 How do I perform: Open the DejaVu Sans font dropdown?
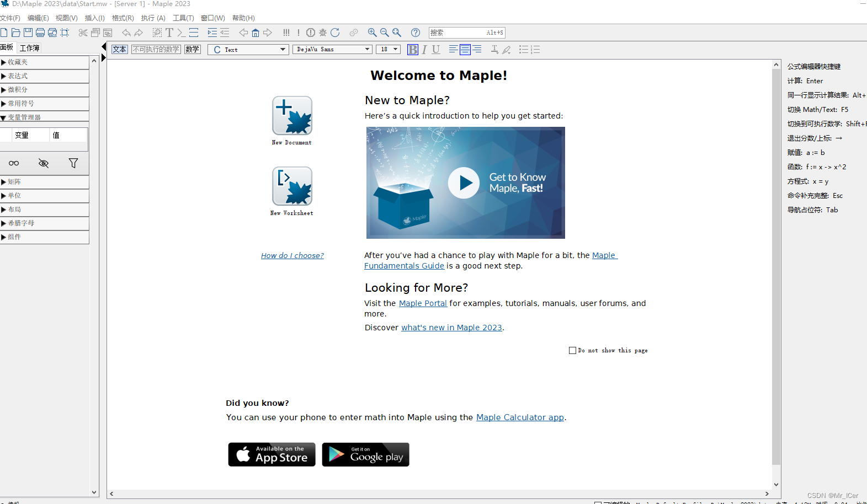332,50
